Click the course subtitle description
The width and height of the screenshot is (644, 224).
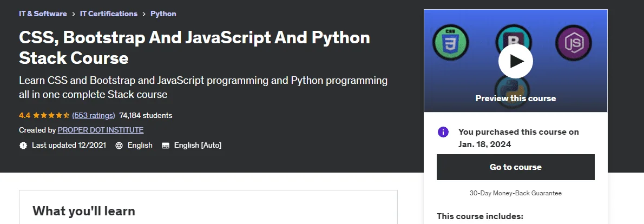[x=203, y=87]
